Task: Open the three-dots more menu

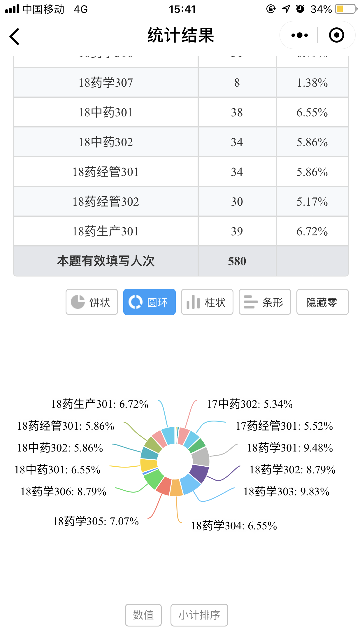Action: coord(299,35)
